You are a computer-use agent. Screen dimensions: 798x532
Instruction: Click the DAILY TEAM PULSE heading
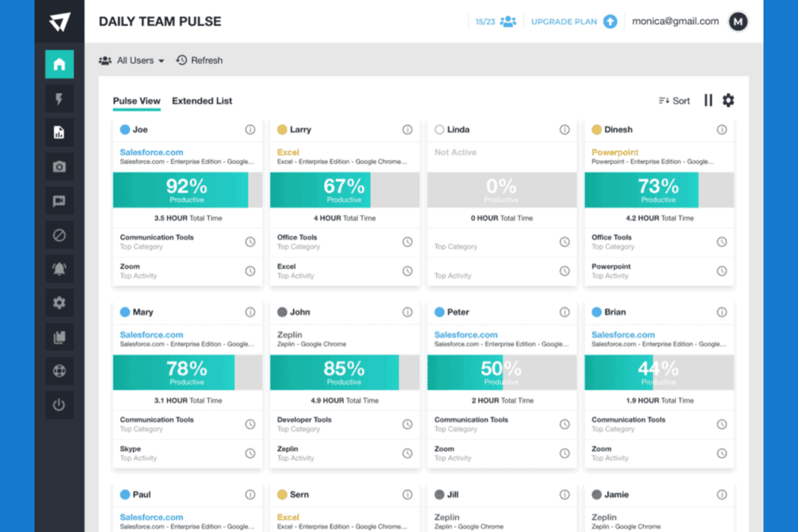[x=160, y=22]
